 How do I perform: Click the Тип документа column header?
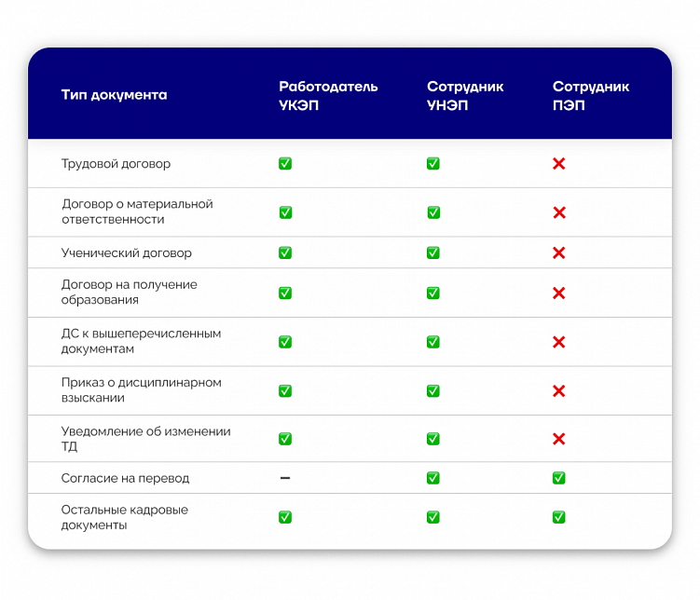(115, 95)
